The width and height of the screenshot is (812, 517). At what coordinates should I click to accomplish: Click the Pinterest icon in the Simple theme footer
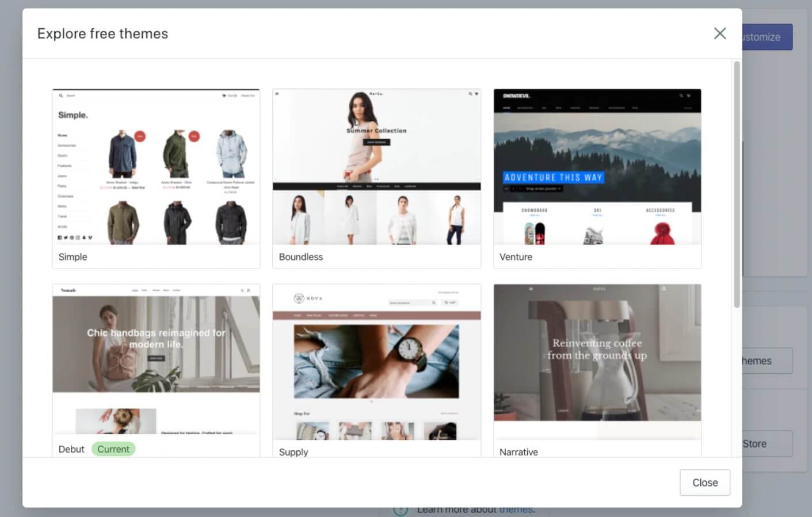(72, 238)
